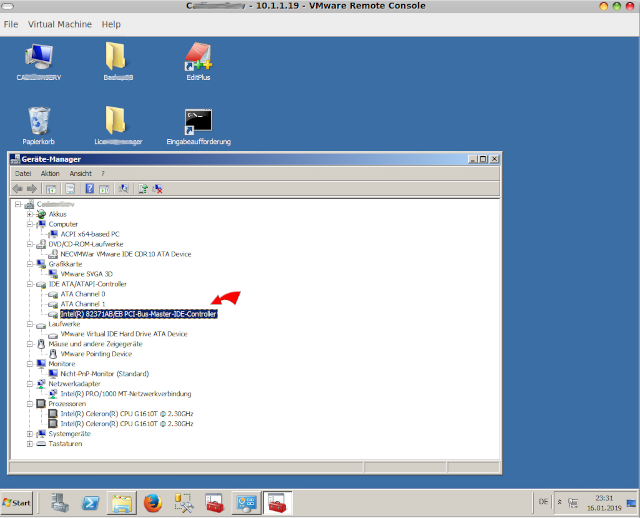Select ACPI x64-based PC
The image size is (640, 518).
90,234
